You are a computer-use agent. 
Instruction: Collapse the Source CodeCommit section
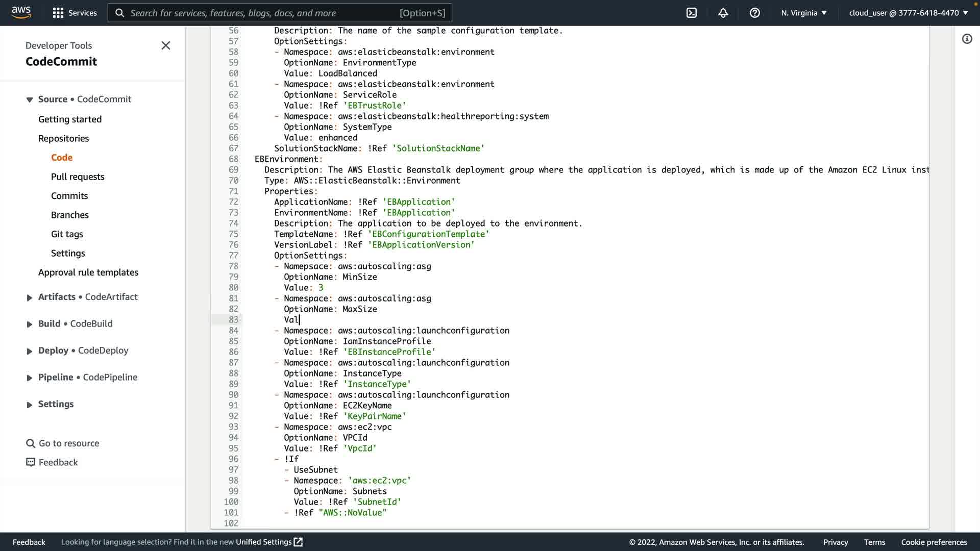pos(30,99)
